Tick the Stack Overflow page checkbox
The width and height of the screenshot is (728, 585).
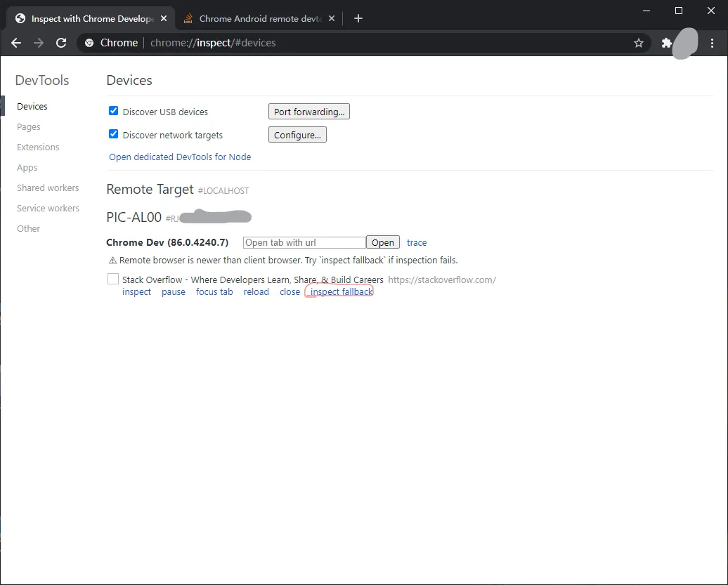113,279
